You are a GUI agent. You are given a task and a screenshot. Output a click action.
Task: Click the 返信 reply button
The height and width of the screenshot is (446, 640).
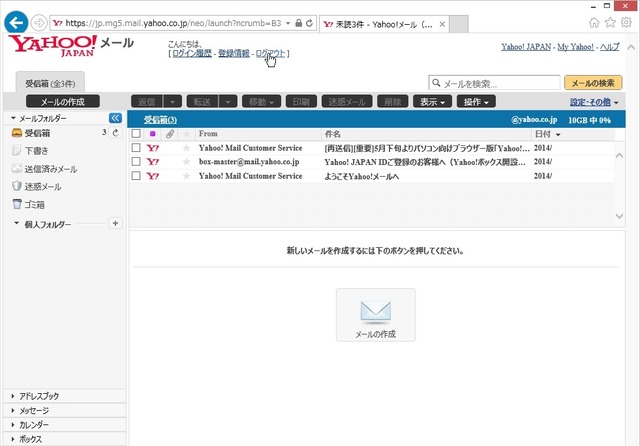click(x=147, y=102)
